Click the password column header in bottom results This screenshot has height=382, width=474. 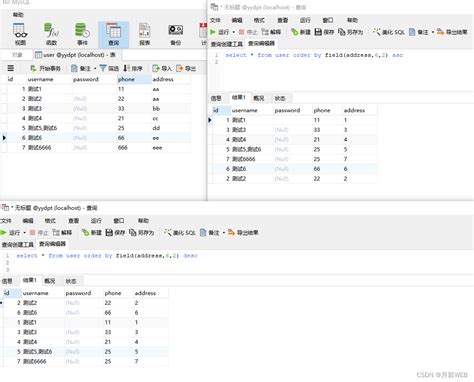tap(83, 293)
